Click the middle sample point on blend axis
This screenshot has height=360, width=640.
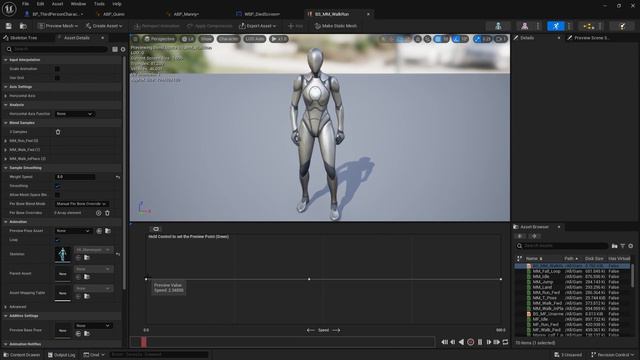coord(309,279)
